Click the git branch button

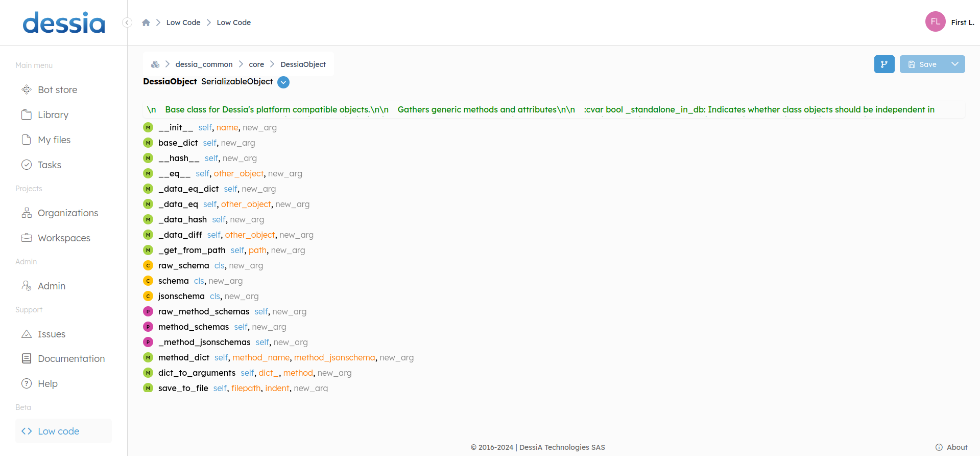click(x=884, y=64)
